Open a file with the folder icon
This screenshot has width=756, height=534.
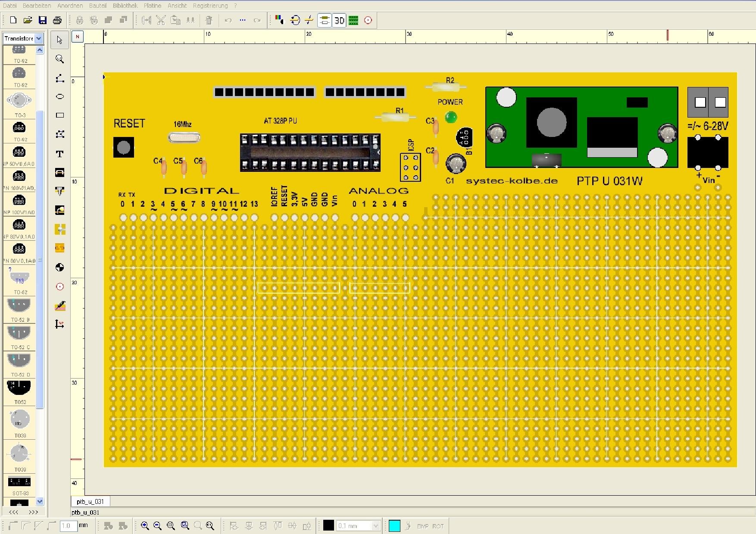click(28, 20)
